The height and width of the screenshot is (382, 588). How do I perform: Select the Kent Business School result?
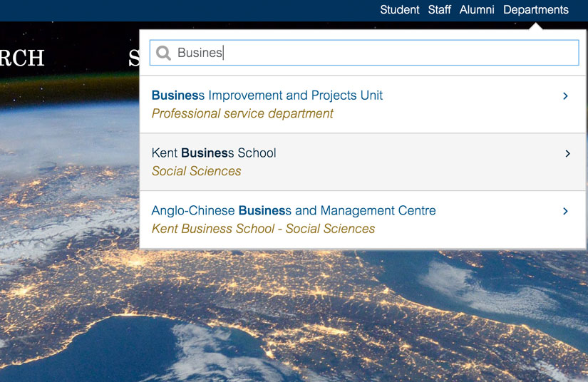point(214,153)
